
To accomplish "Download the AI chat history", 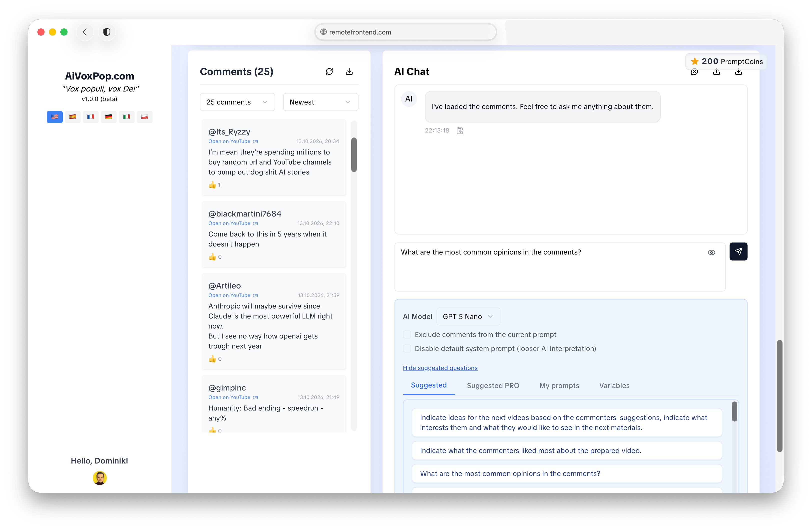I will tap(738, 72).
